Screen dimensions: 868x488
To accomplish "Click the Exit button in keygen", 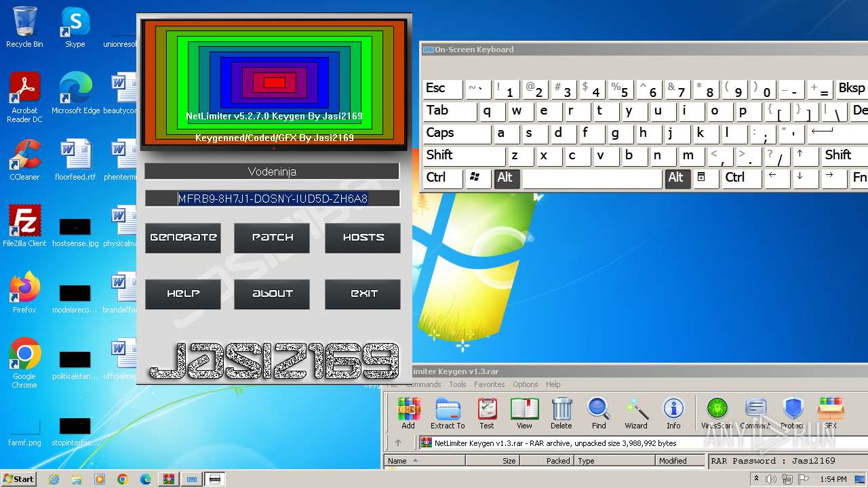I will [363, 294].
